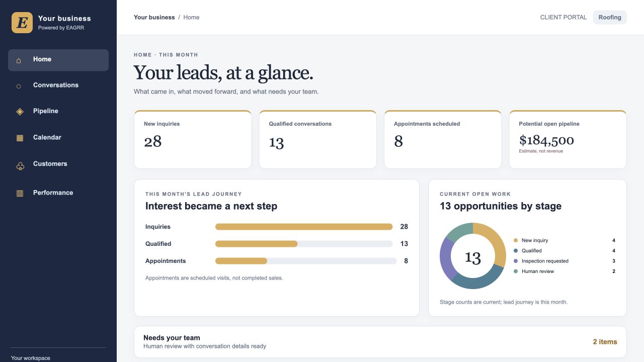Click "Interest became a next step" heading
The image size is (644, 362).
[x=211, y=206]
